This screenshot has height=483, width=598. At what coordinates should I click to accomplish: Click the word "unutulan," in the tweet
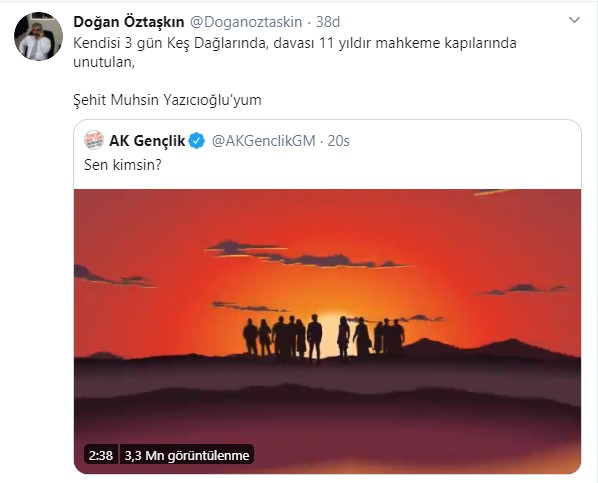point(104,62)
